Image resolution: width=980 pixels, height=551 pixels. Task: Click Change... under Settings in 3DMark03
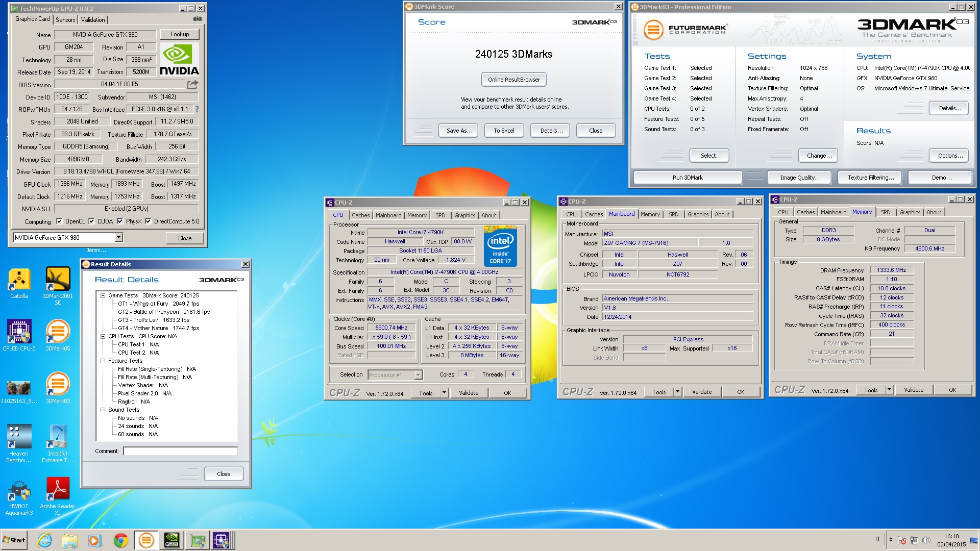pos(819,156)
